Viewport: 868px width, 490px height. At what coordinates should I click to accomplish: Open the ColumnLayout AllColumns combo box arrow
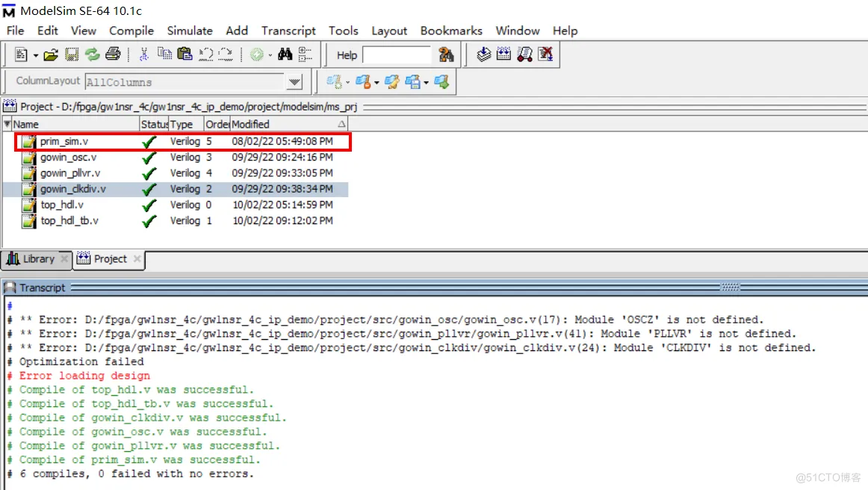coord(294,82)
